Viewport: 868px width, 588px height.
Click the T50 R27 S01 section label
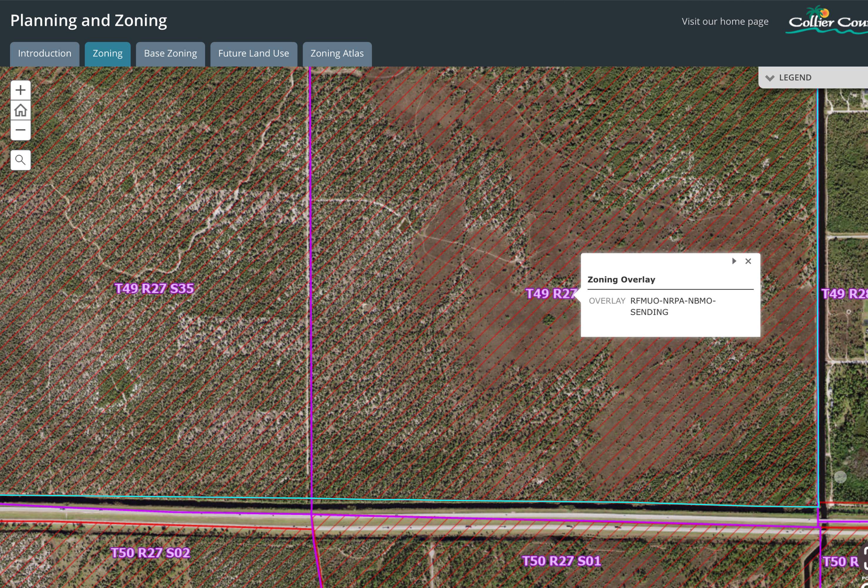coord(561,561)
